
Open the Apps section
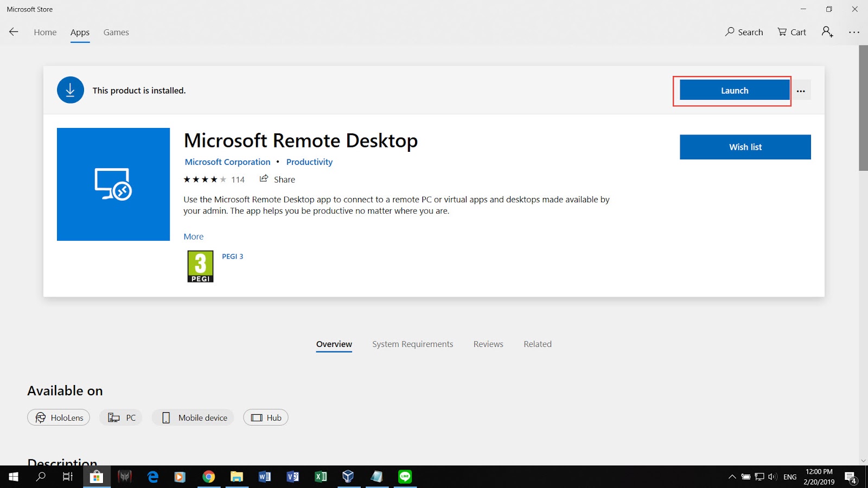pyautogui.click(x=80, y=32)
